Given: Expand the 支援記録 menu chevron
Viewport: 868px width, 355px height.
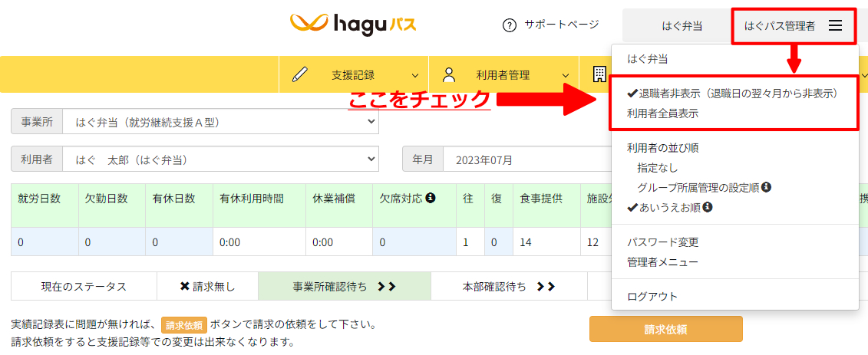Looking at the screenshot, I should 415,75.
